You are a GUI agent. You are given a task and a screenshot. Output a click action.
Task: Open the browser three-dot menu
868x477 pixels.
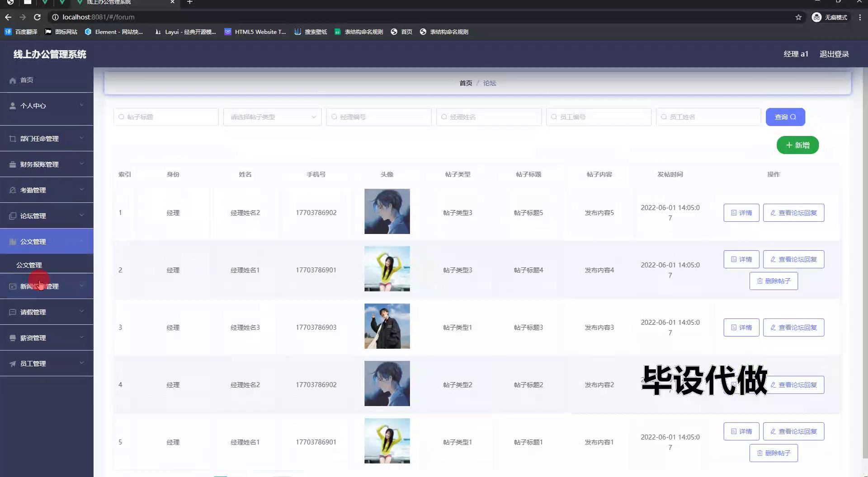(x=860, y=17)
